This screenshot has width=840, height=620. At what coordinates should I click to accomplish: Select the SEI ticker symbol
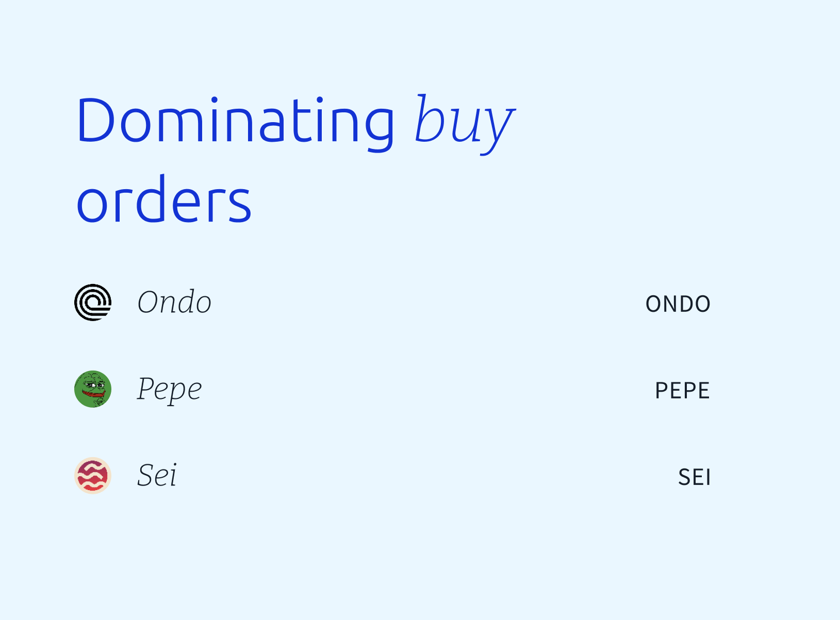[695, 477]
